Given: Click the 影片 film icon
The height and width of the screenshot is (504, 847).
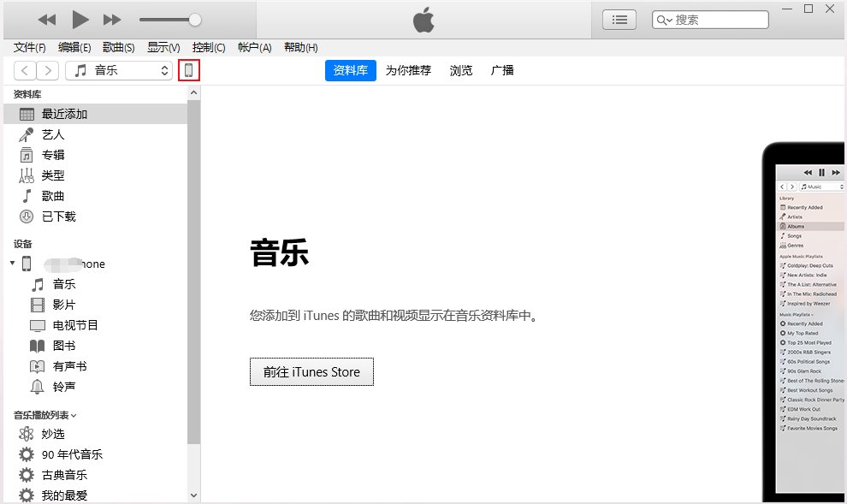Looking at the screenshot, I should coord(38,305).
